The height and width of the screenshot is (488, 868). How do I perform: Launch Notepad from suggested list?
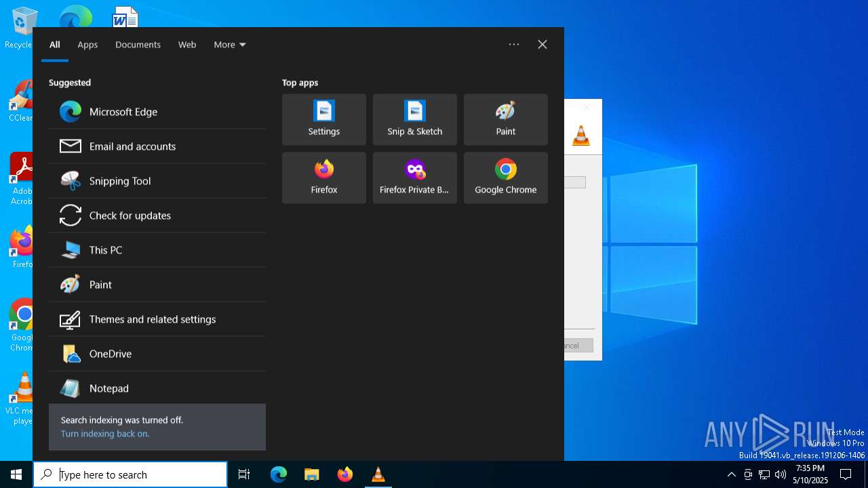click(x=157, y=388)
